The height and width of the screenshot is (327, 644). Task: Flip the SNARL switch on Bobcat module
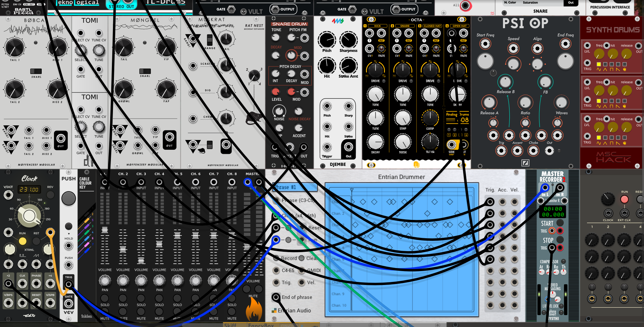[36, 71]
